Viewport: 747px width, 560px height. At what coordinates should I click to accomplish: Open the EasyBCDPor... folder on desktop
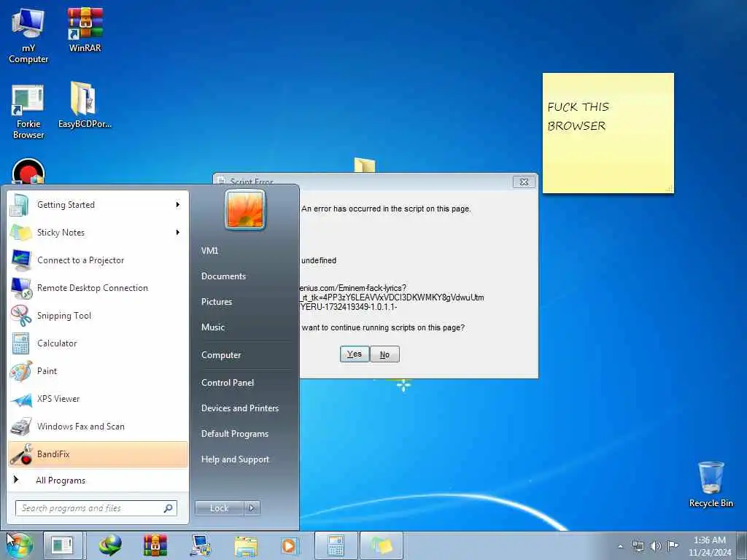click(x=85, y=106)
